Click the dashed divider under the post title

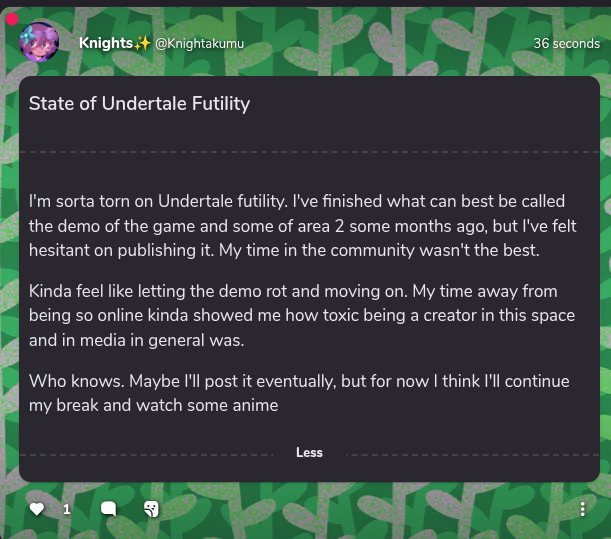[x=309, y=152]
